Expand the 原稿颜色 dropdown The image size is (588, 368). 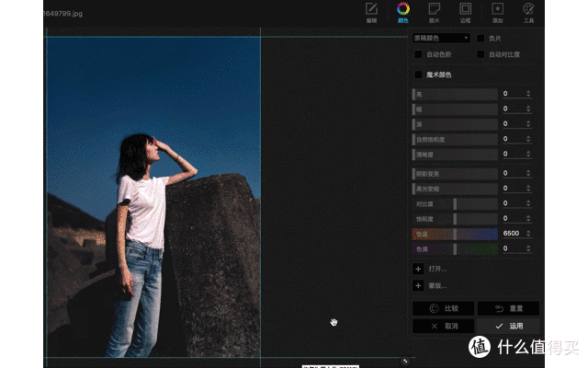[441, 38]
